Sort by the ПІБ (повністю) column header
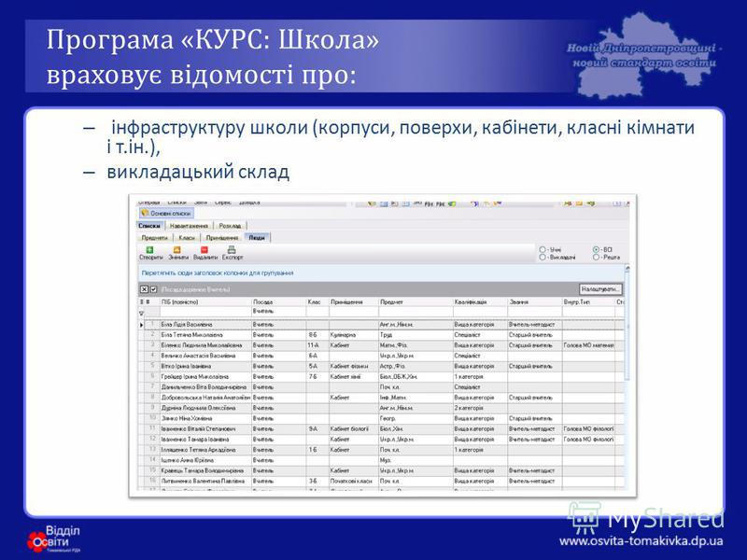Image resolution: width=747 pixels, height=560 pixels. tap(205, 301)
